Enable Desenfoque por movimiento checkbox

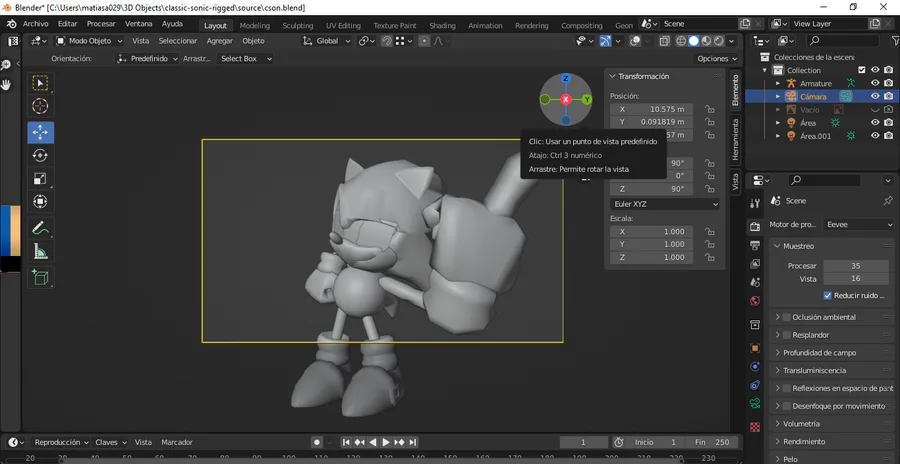point(787,406)
